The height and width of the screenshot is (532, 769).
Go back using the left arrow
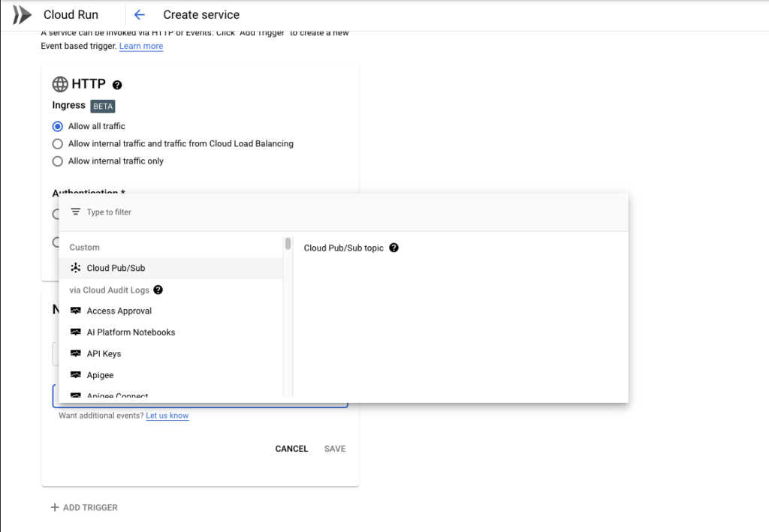coord(139,15)
